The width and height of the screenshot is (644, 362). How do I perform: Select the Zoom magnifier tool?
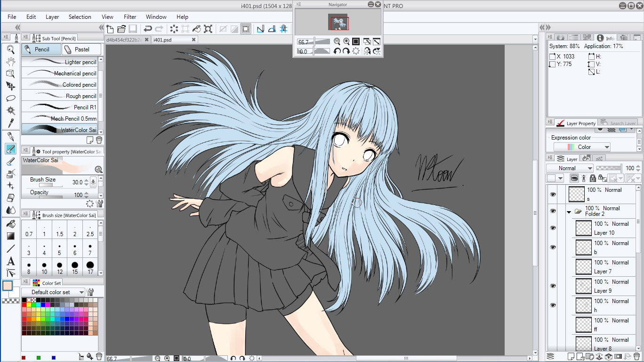coord(10,49)
